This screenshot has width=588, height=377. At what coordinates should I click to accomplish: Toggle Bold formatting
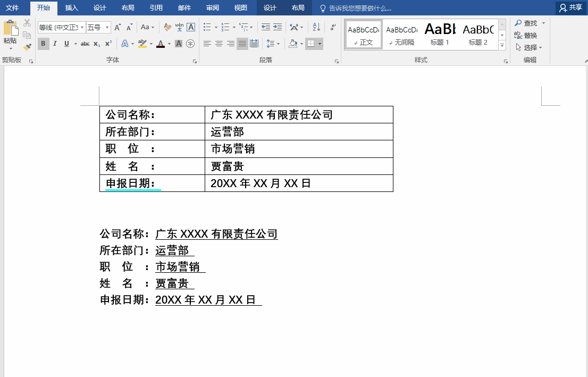click(43, 44)
